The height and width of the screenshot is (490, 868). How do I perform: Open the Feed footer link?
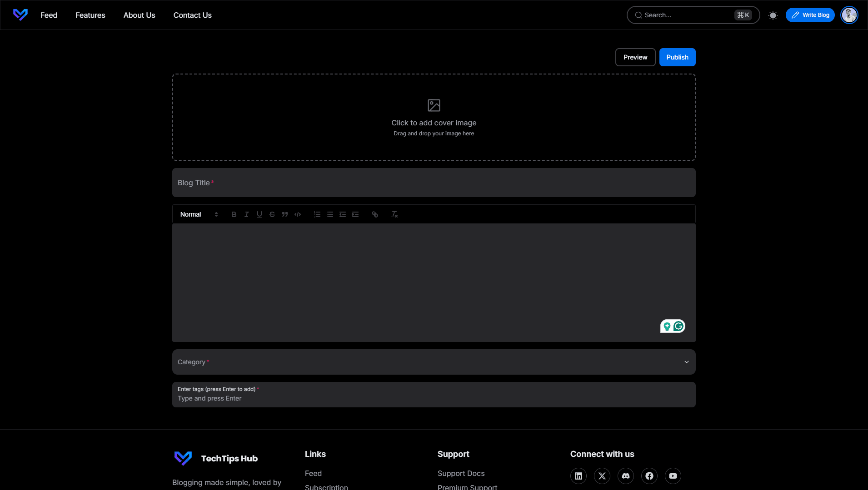point(313,473)
